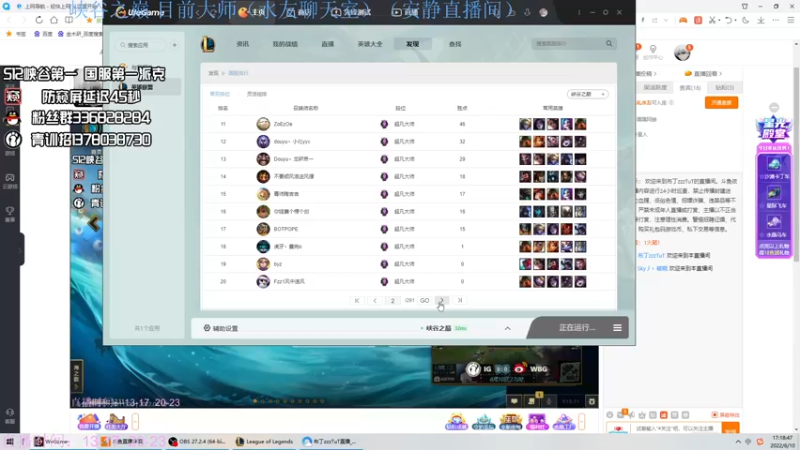
Task: Open the gamepad icon in the left sidebar
Action: [10, 178]
